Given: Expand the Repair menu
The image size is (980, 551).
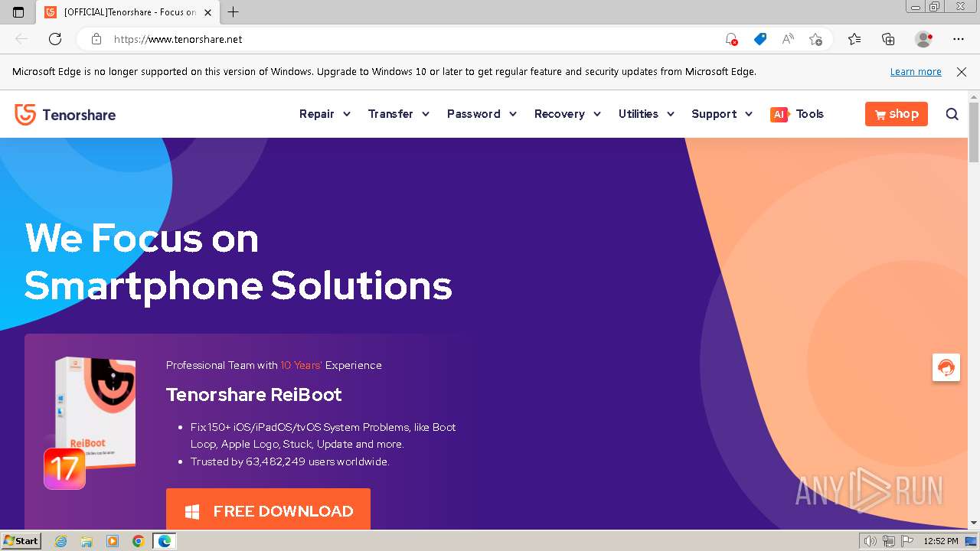Looking at the screenshot, I should click(x=325, y=114).
